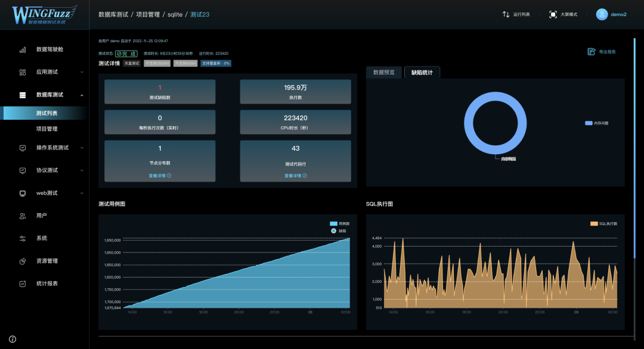Image resolution: width=644 pixels, height=349 pixels.
Task: Switch to the 数据预览 tab
Action: (384, 72)
